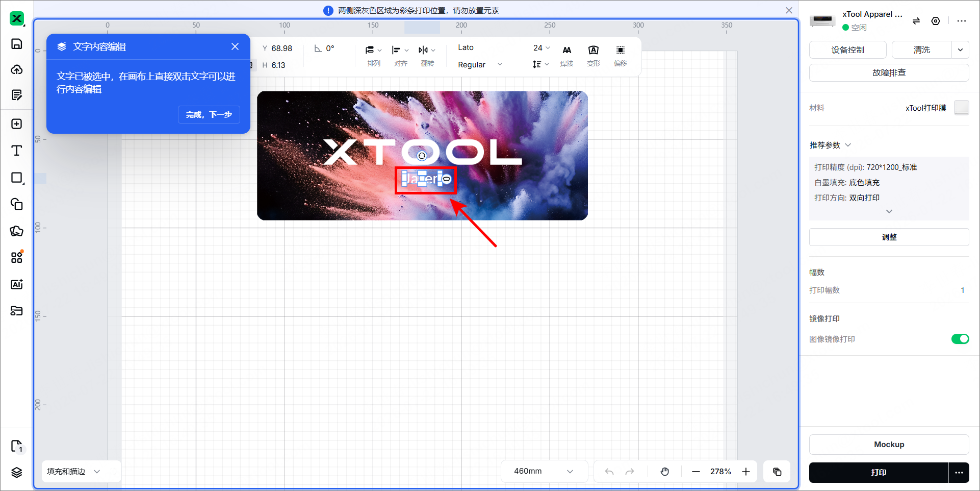Screen dimensions: 980x491
Task: Click the 打印方向 双向打印 parameter
Action: point(847,198)
